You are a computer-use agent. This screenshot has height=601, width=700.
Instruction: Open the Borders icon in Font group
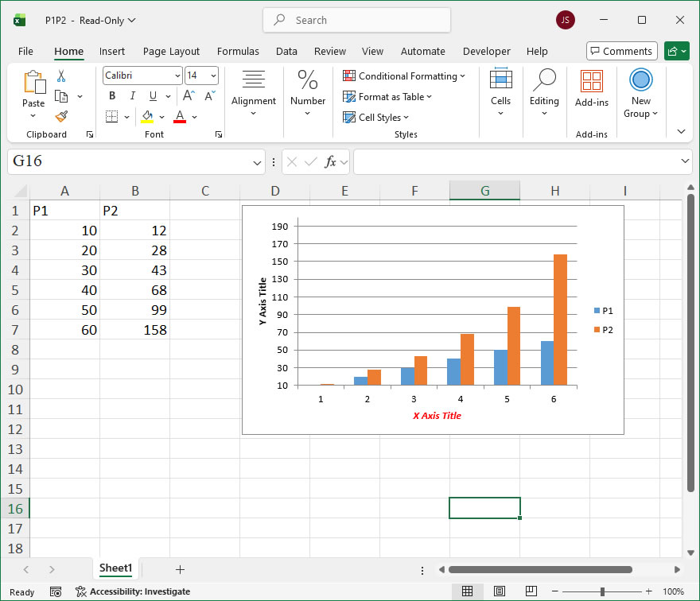point(111,117)
